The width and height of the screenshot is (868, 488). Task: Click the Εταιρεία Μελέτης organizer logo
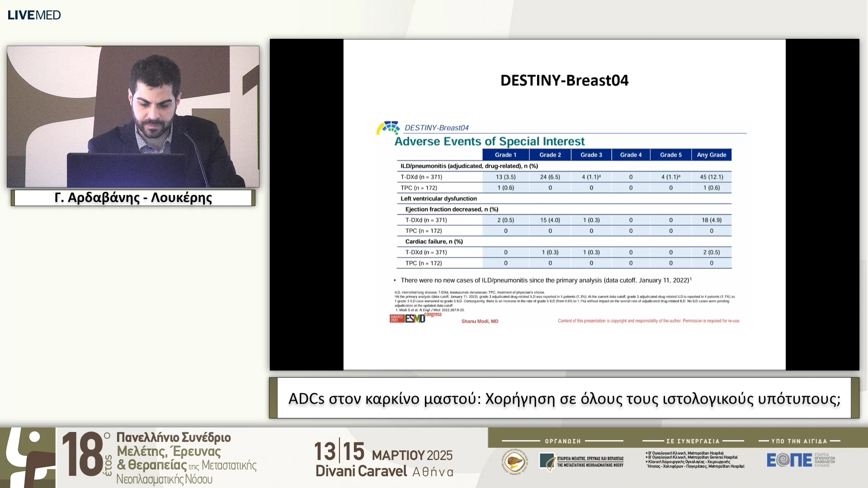click(x=581, y=461)
